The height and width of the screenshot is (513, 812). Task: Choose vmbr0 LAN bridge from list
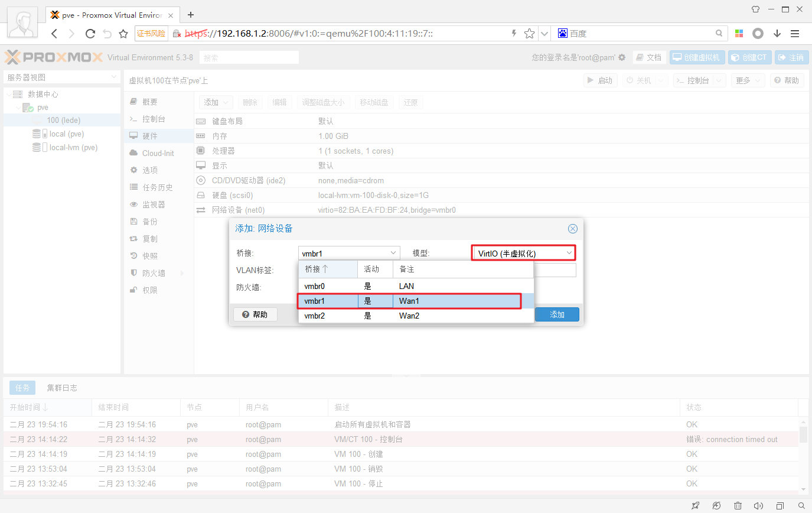coord(416,286)
